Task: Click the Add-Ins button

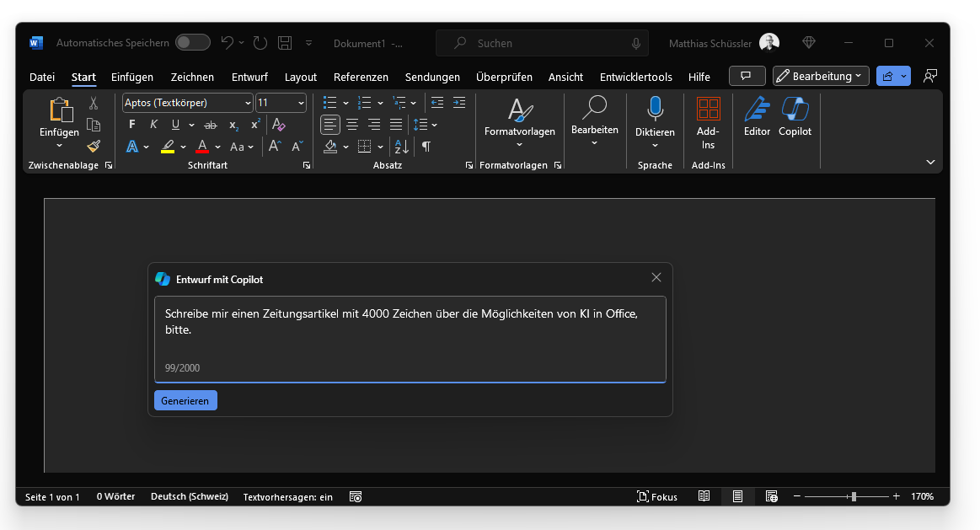Action: point(708,123)
